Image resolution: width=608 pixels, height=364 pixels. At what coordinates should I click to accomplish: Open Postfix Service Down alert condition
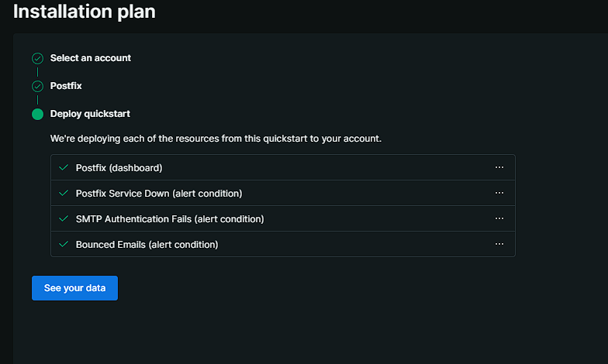pyautogui.click(x=159, y=193)
